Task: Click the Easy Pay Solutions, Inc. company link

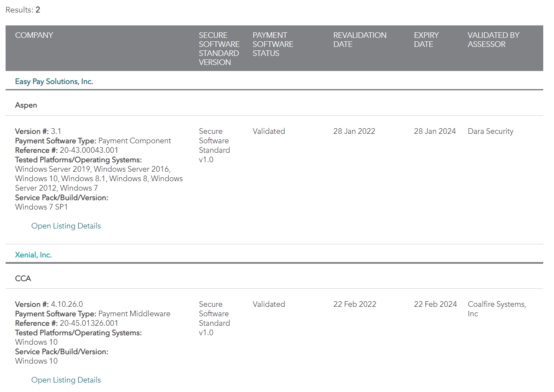Action: tap(54, 81)
